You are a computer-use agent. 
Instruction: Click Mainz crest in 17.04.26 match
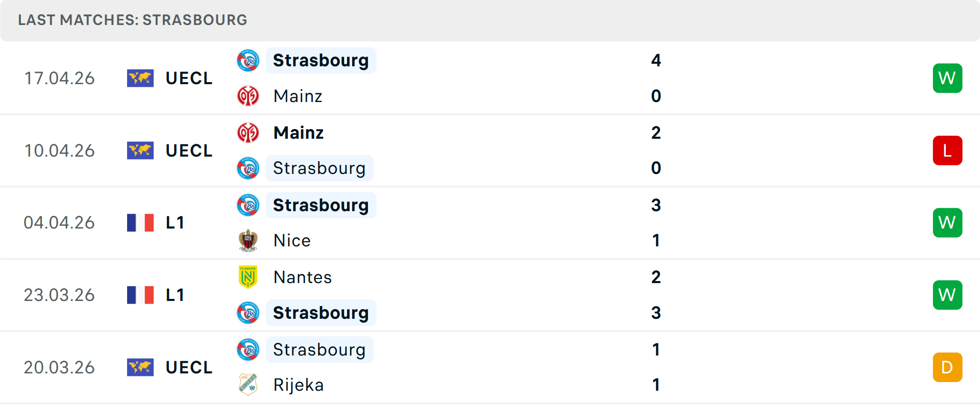coord(248,96)
